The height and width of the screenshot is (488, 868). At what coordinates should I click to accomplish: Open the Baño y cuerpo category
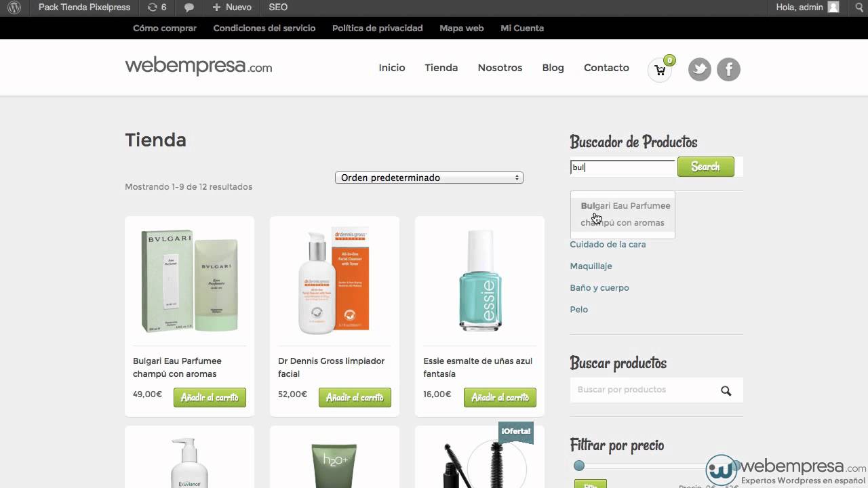599,287
